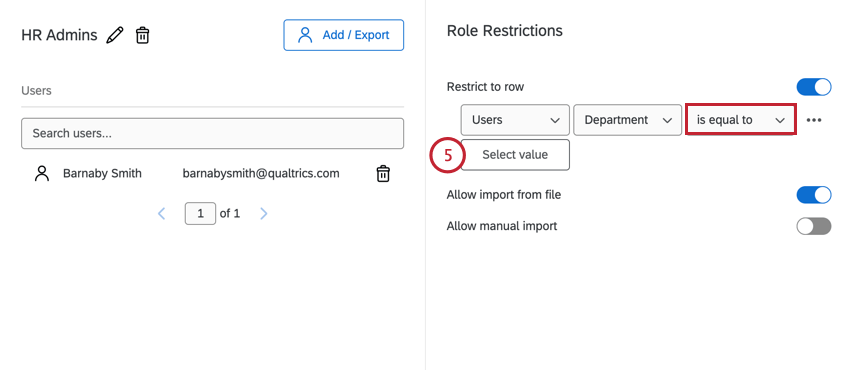Select Barnaby Smith user row name
Screen dimensions: 850x370
pyautogui.click(x=102, y=173)
